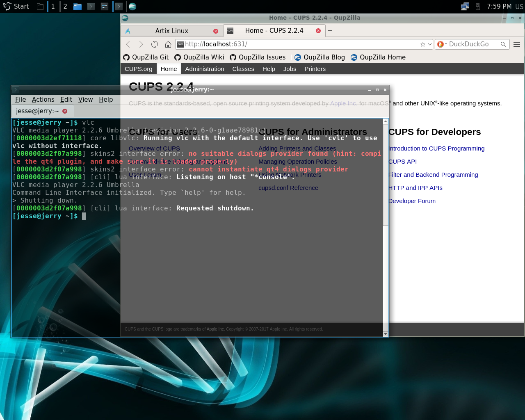Go to CUPS Jobs page
Viewport: 525px width, 420px height.
pos(290,69)
